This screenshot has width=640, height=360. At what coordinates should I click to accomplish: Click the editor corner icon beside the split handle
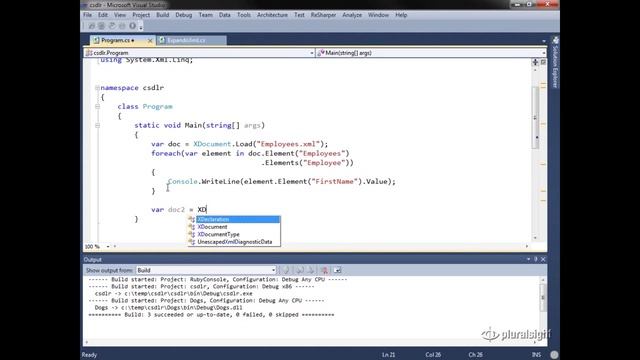(543, 62)
